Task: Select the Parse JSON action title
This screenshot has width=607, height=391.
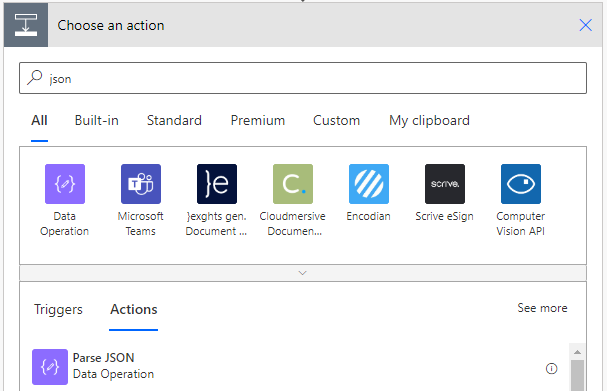Action: click(103, 358)
